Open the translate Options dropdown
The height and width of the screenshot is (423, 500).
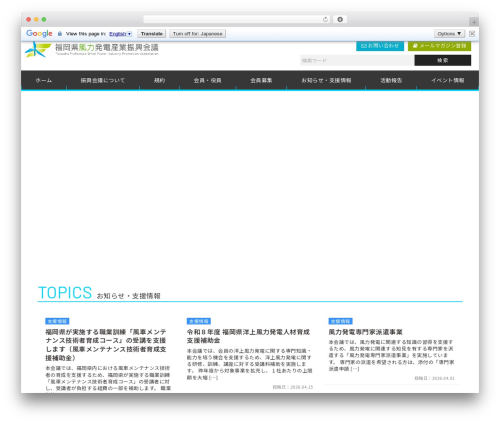coord(449,34)
